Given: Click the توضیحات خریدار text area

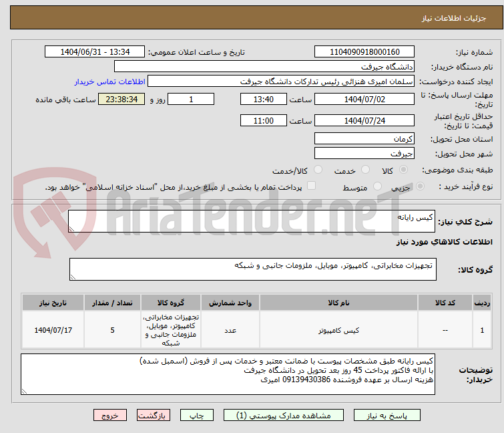Looking at the screenshot, I should pyautogui.click(x=228, y=374).
